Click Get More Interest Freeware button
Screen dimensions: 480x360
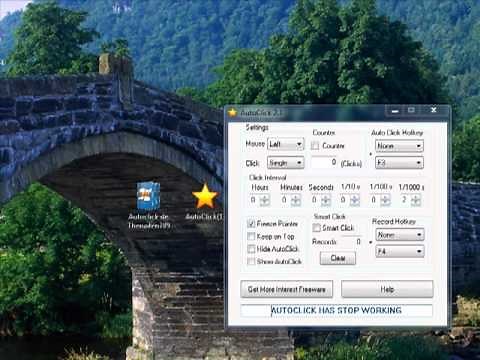[x=286, y=289]
